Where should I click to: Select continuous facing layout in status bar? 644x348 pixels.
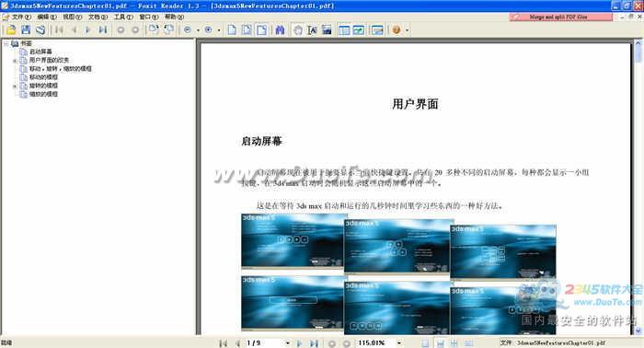coord(468,343)
